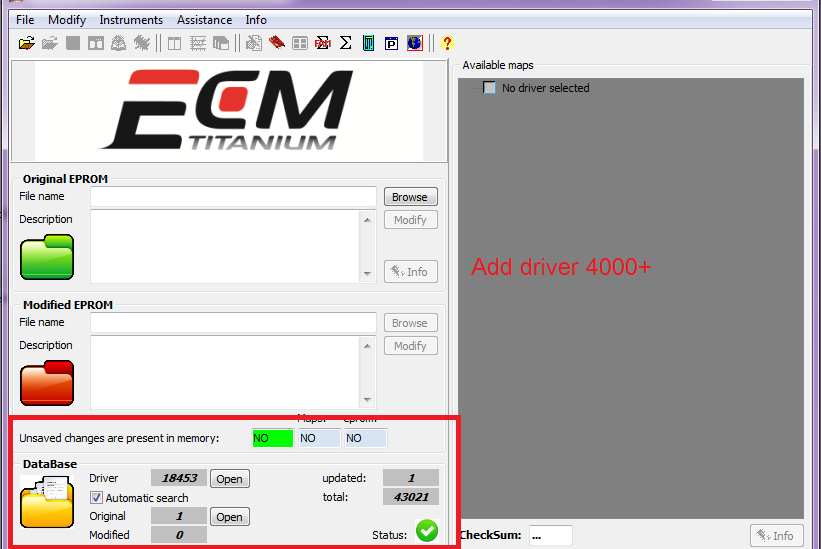
Task: Open the Original files database list
Action: pos(230,517)
